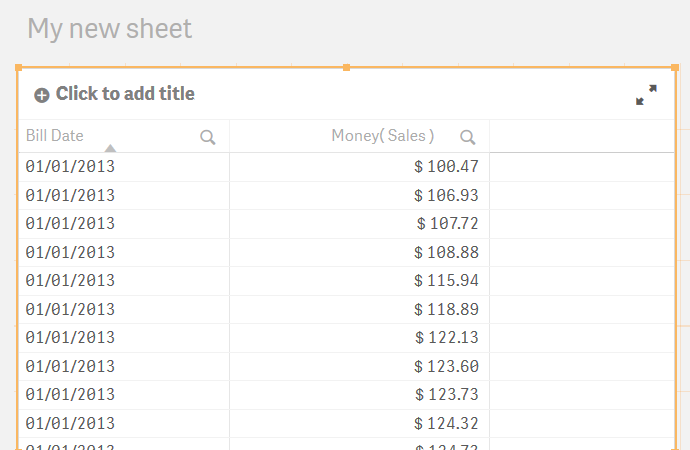This screenshot has width=690, height=450.
Task: Click the plus icon beside add title
Action: pyautogui.click(x=42, y=95)
